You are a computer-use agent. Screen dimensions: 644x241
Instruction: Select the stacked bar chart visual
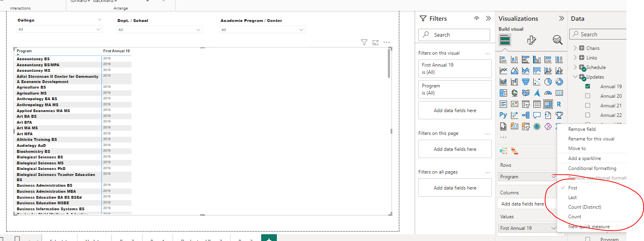(503, 59)
